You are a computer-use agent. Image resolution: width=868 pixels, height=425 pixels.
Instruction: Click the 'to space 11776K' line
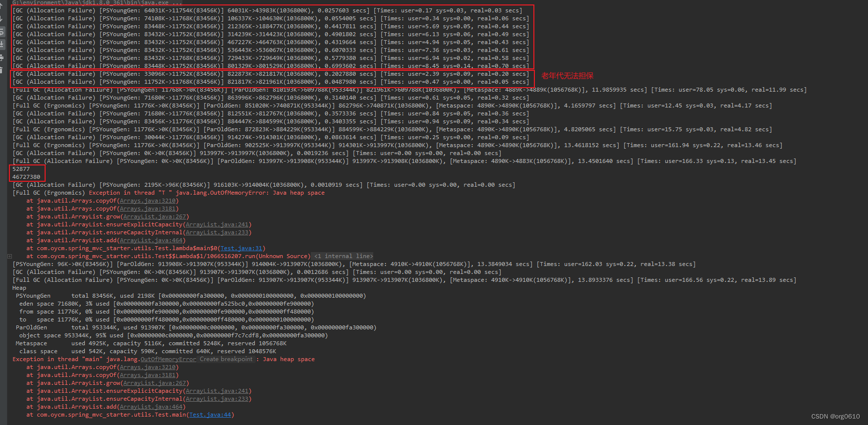pyautogui.click(x=166, y=319)
